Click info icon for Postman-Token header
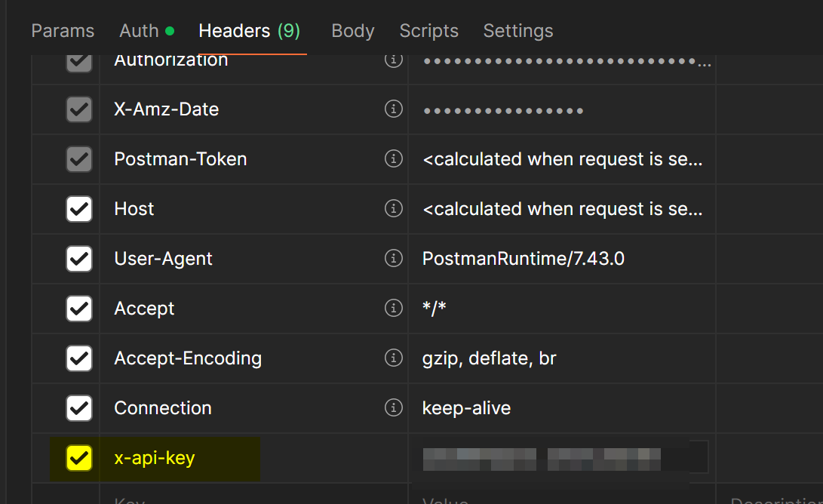This screenshot has height=504, width=823. 393,159
